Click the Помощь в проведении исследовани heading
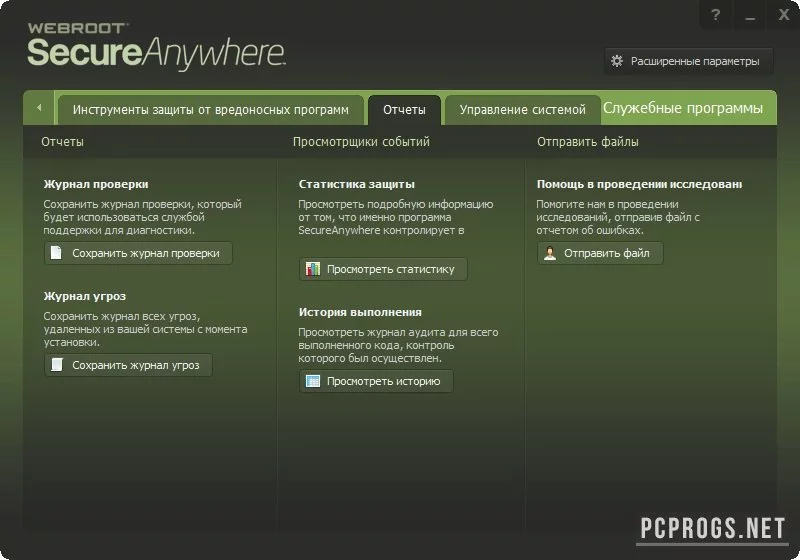800x560 pixels. (639, 184)
